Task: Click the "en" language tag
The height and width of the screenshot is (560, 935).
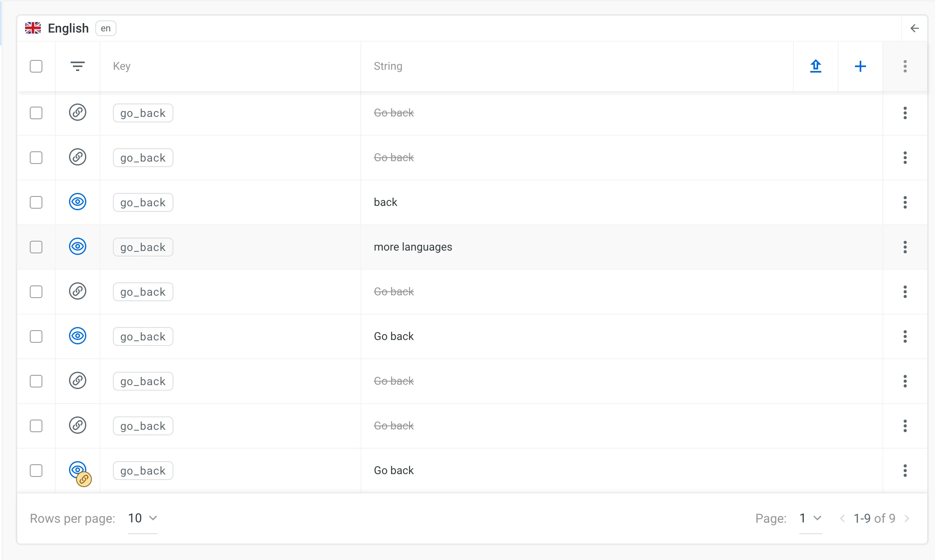Action: tap(105, 28)
